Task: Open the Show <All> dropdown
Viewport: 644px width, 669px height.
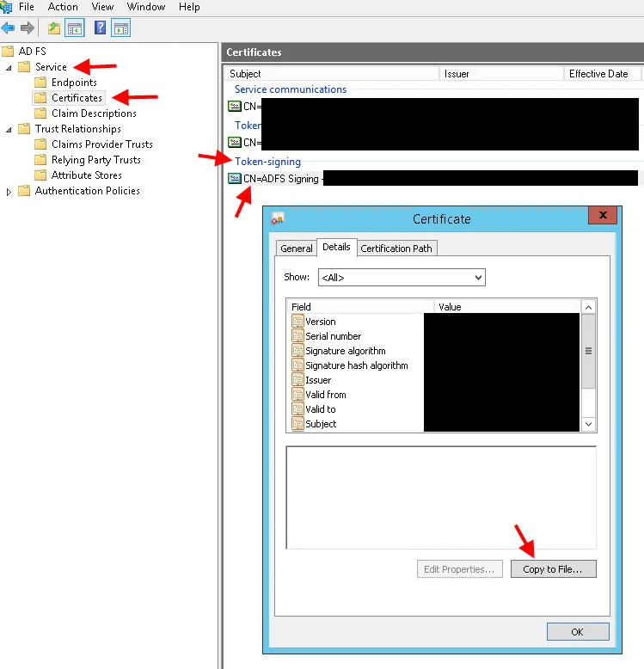Action: point(402,278)
